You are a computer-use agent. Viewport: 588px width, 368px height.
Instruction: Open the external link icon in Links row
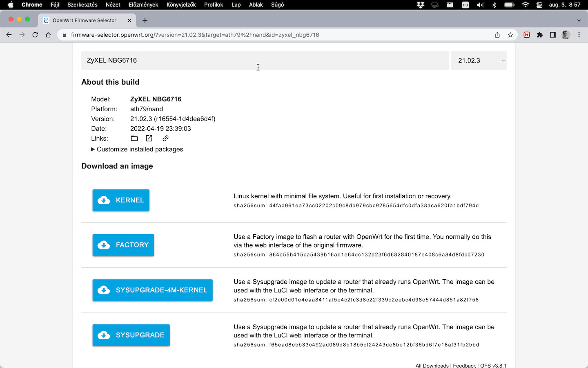[149, 138]
